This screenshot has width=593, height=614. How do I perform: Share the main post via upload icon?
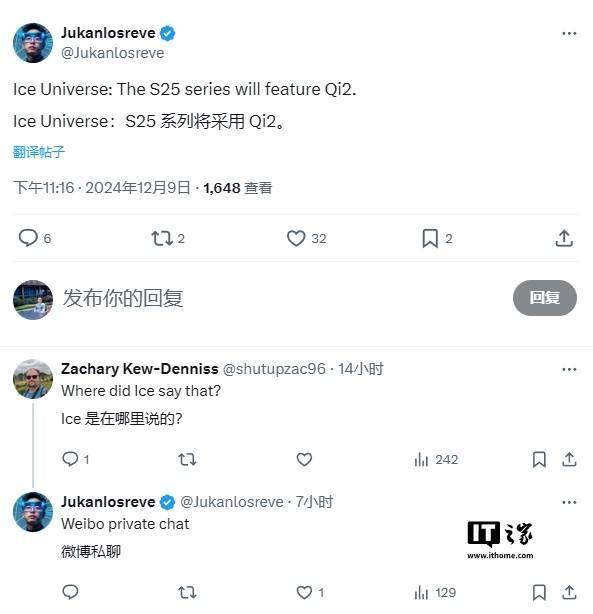point(564,238)
